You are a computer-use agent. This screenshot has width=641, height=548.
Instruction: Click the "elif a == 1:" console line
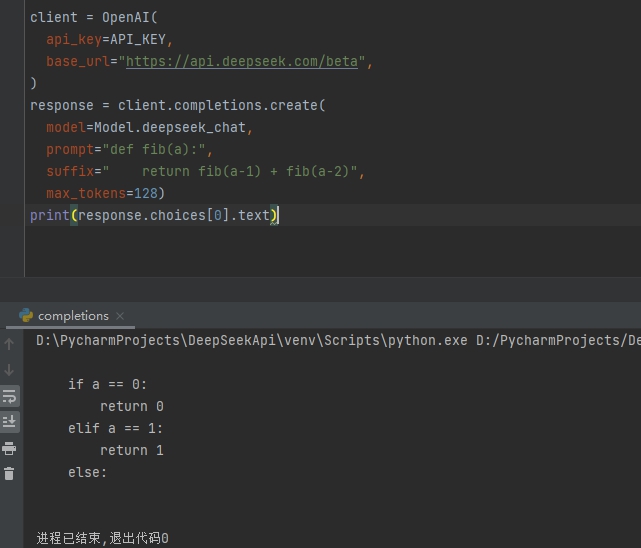(115, 428)
